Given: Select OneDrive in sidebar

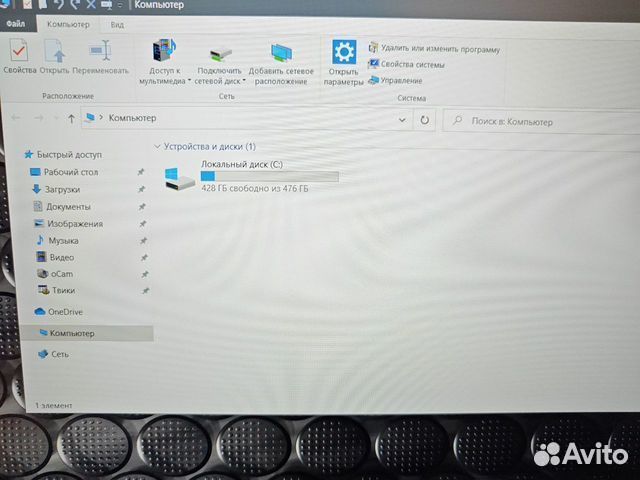Looking at the screenshot, I should [x=58, y=312].
